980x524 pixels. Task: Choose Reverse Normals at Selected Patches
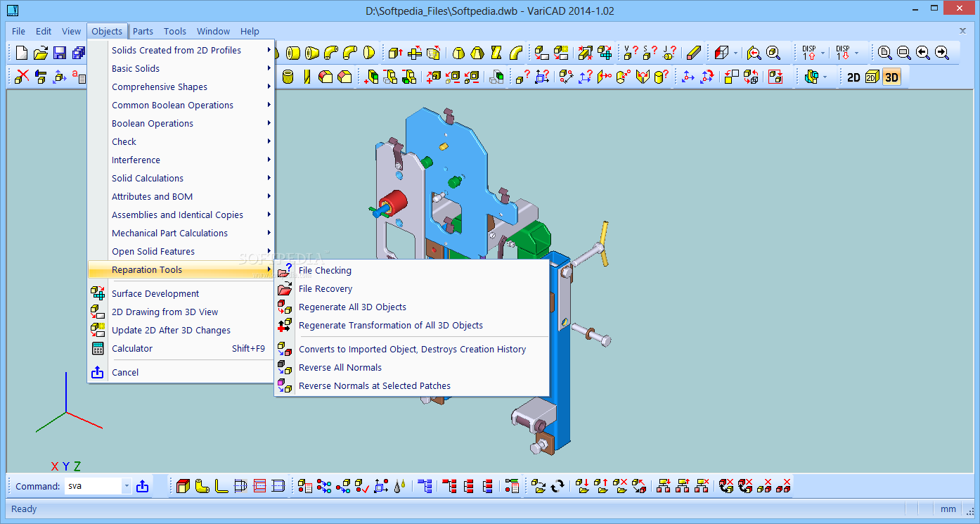coord(411,385)
